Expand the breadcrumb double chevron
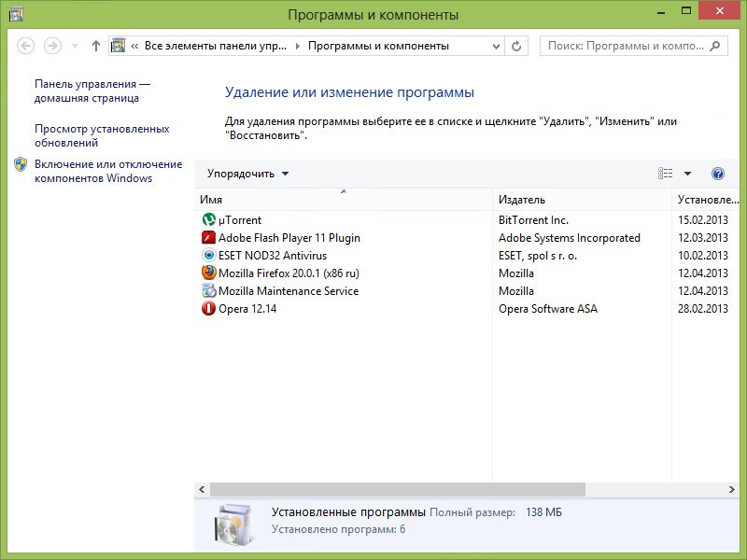Image resolution: width=747 pixels, height=560 pixels. (x=134, y=46)
